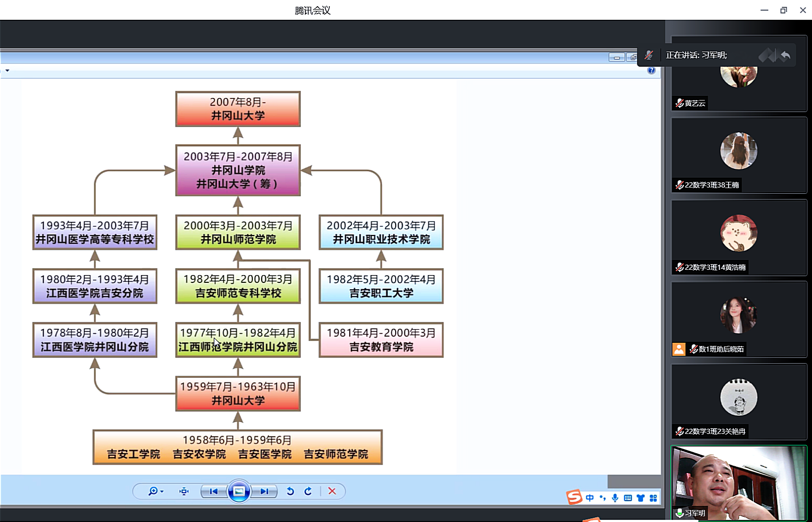Viewport: 812px width, 522px height.
Task: Toggle Sogou Chinese/English input mode
Action: (x=589, y=498)
